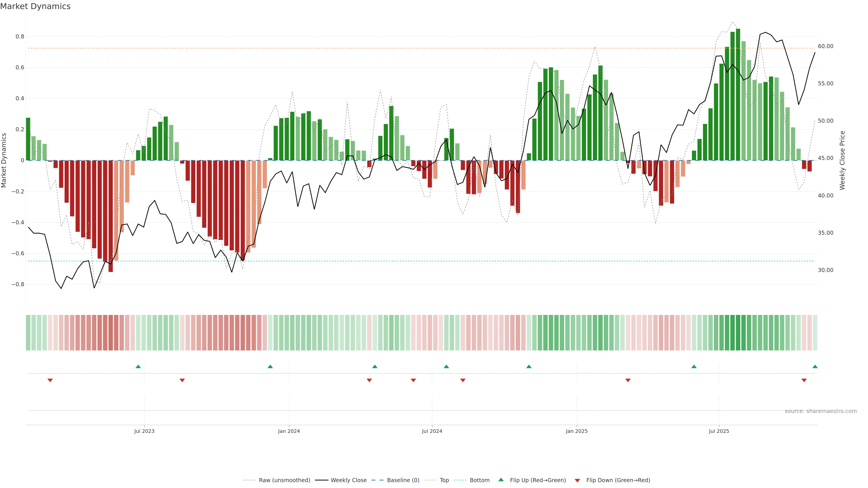Click the first green flip-up triangle near Jul 2023

pos(138,366)
